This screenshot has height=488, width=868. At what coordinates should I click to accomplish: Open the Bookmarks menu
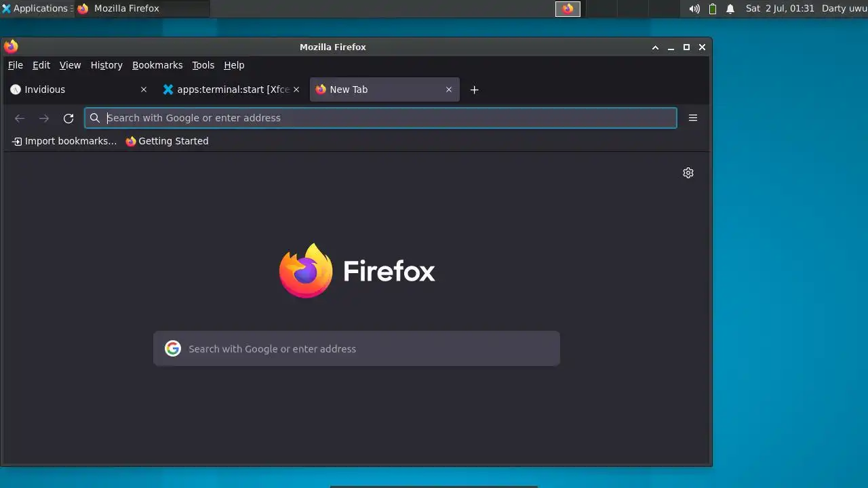[x=157, y=65]
